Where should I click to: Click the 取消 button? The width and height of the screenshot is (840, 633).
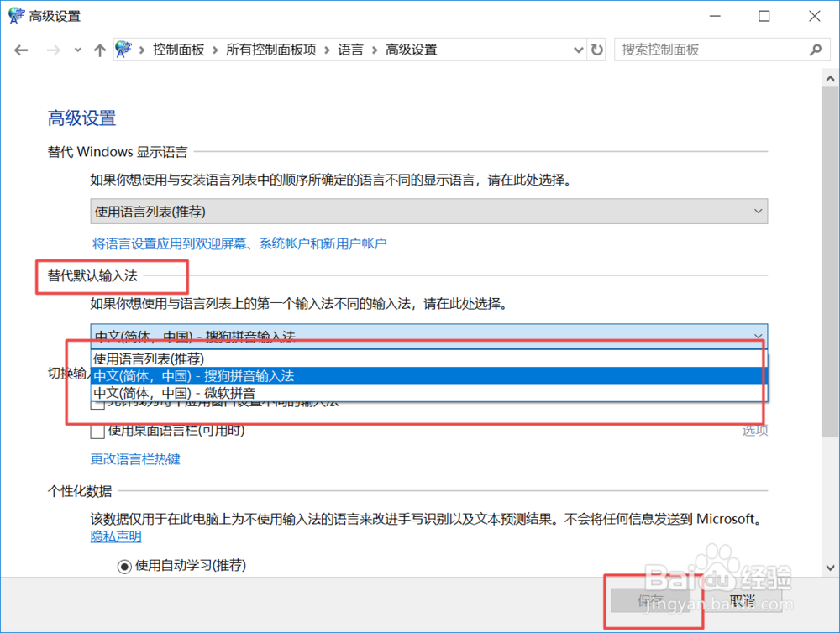pyautogui.click(x=742, y=600)
